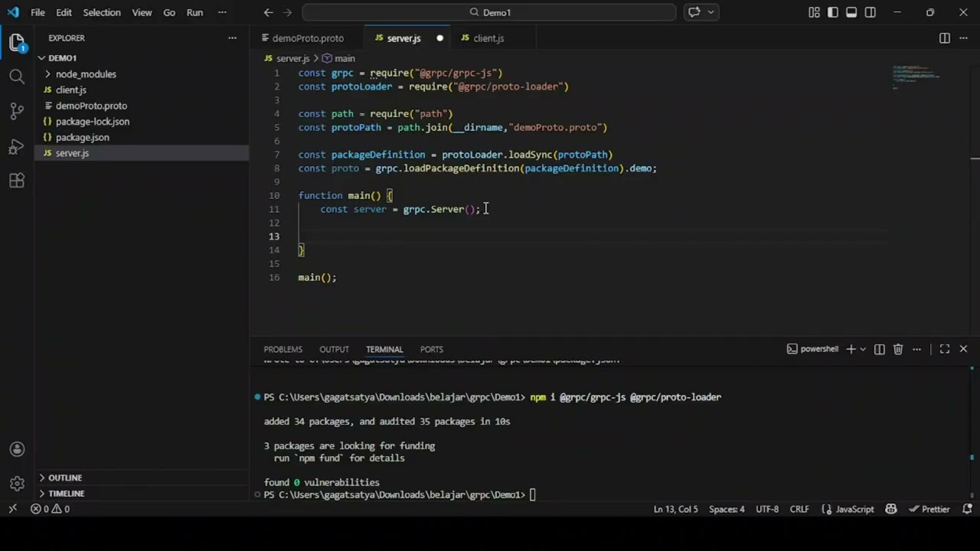This screenshot has width=980, height=551.
Task: Click the Demo1 command center search box
Action: [489, 12]
